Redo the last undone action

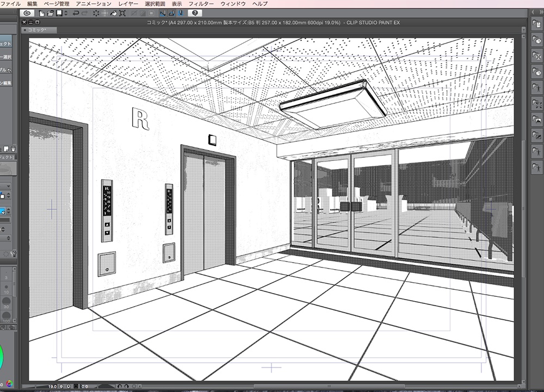point(85,13)
